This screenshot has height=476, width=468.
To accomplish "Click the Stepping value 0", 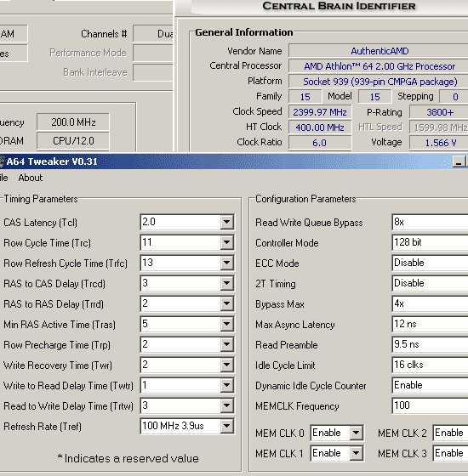I will [x=454, y=97].
